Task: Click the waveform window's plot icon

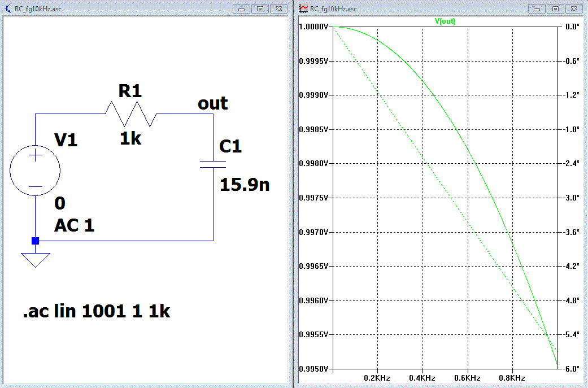Action: click(x=303, y=8)
